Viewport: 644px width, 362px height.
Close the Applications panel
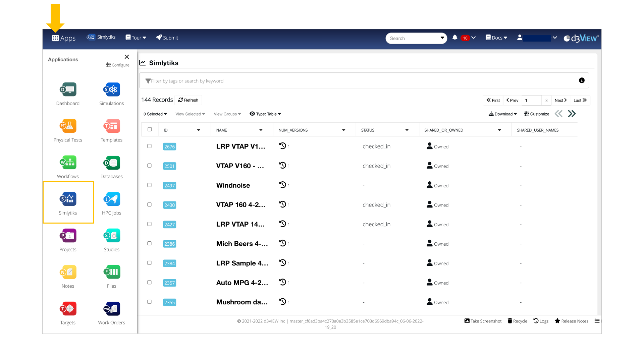click(x=127, y=57)
